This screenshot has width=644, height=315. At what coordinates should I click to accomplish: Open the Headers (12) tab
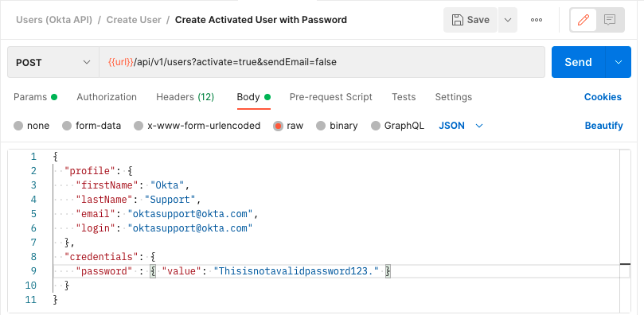tap(185, 97)
